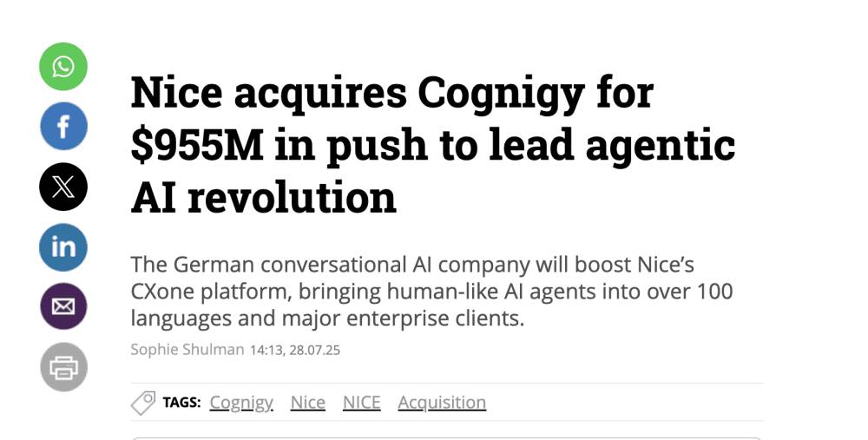Share the article on LinkedIn
The height and width of the screenshot is (440, 868).
pos(63,246)
